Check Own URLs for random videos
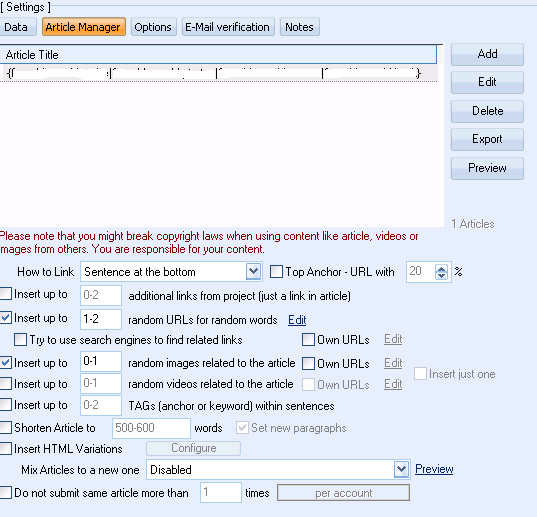This screenshot has width=537, height=517. click(308, 384)
